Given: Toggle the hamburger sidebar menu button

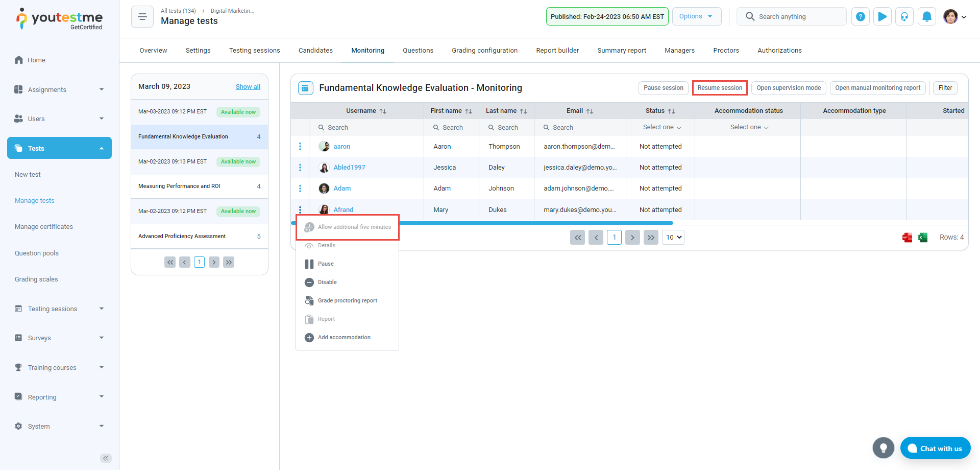Looking at the screenshot, I should click(x=142, y=17).
